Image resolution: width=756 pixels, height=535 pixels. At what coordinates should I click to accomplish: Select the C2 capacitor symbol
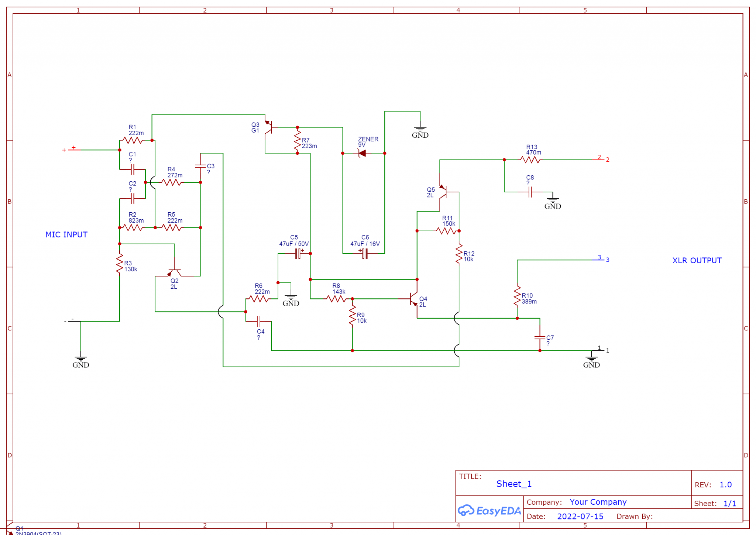click(x=133, y=199)
